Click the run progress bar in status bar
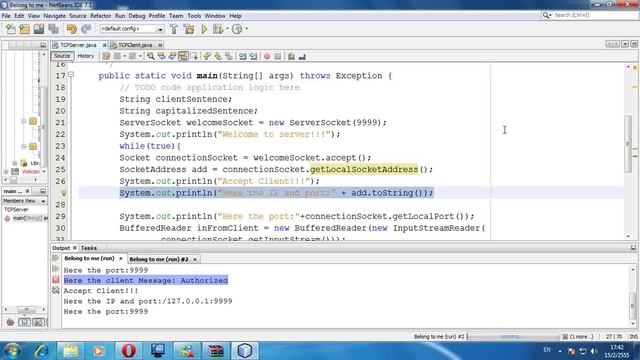Screen dimensions: 640x360 [513, 336]
